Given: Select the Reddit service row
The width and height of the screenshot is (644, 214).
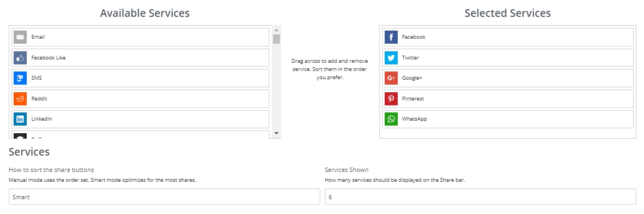Looking at the screenshot, I should click(x=141, y=99).
